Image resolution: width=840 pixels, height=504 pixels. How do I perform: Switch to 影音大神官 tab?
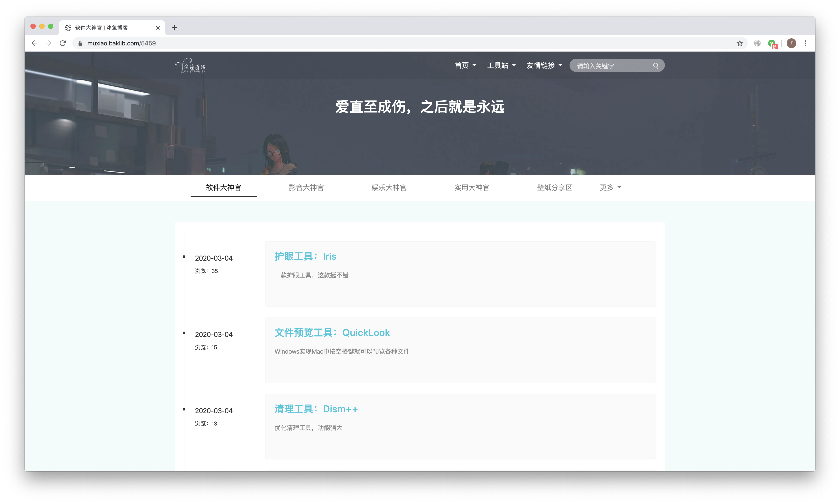[x=306, y=187]
